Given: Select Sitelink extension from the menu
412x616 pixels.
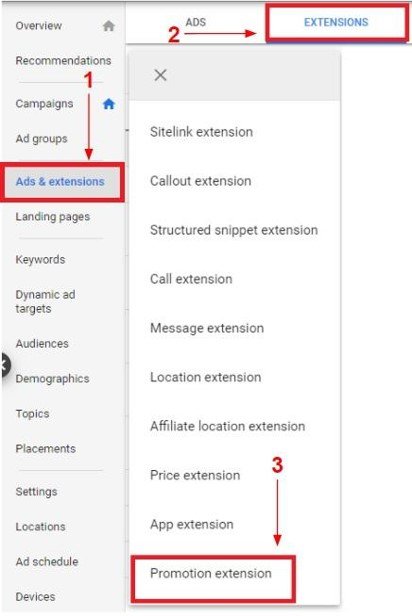Looking at the screenshot, I should (201, 132).
